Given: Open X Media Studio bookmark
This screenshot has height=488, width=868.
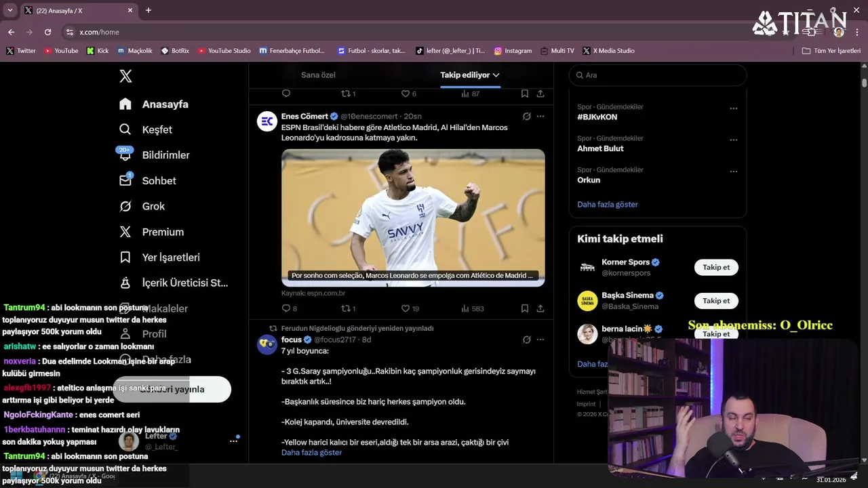Looking at the screenshot, I should (x=609, y=51).
